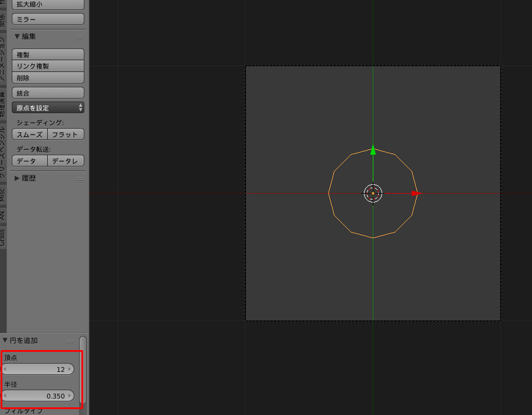Apply スムーズ shading

(30, 134)
